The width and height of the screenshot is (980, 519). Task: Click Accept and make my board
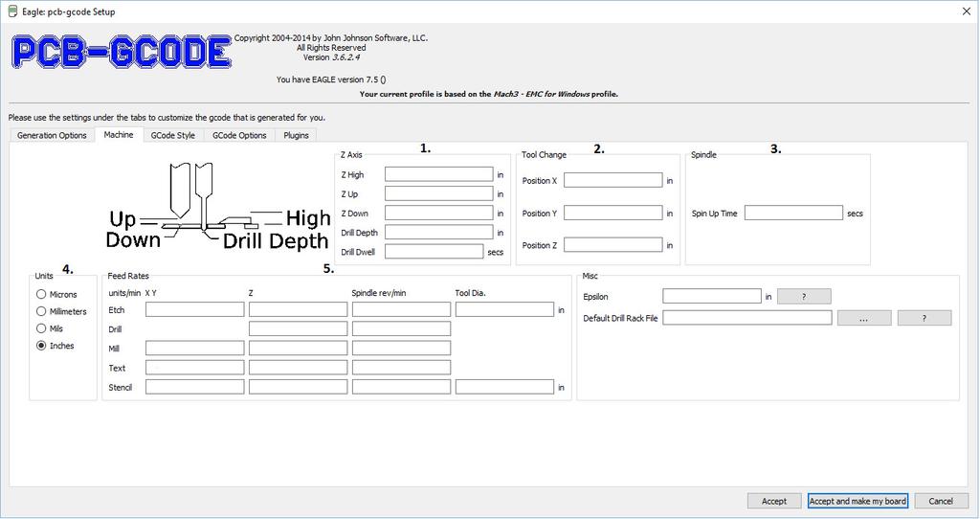click(857, 501)
